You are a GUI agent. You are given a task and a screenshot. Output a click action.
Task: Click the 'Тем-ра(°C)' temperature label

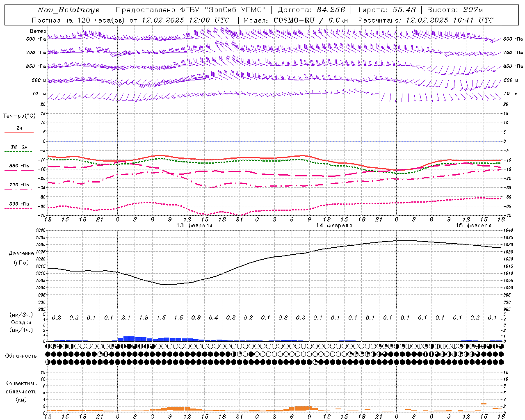pyautogui.click(x=19, y=116)
